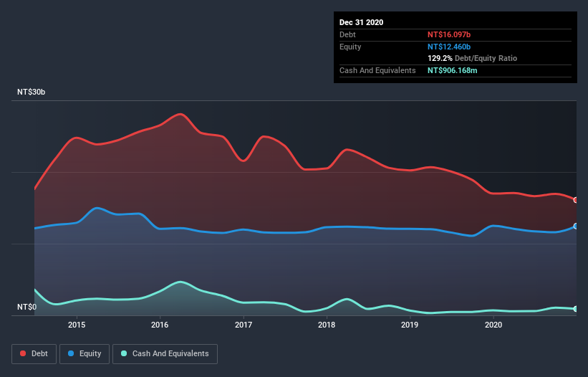The height and width of the screenshot is (377, 588).
Task: Click the teal Cash legend dot
Action: tap(124, 353)
